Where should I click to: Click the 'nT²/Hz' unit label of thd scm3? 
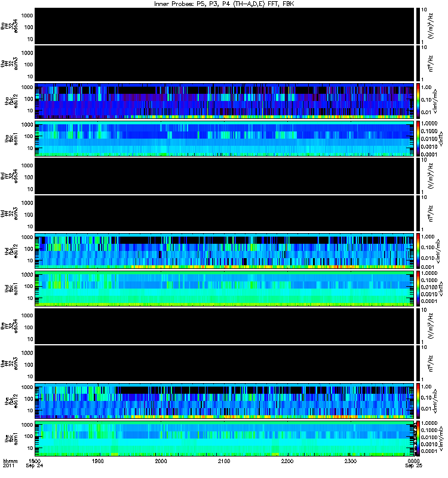(431, 213)
